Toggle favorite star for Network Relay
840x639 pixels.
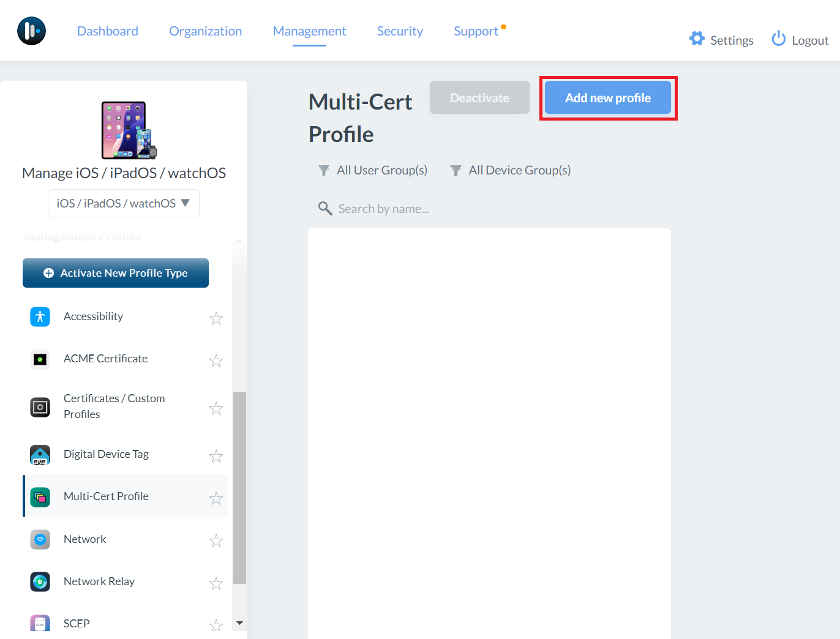tap(216, 583)
